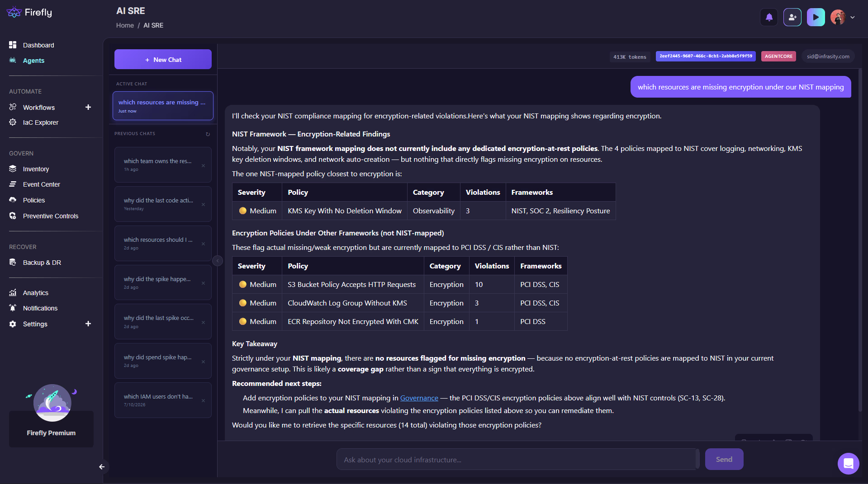Screen dimensions: 868x484
Task: Open chat 'which team owns the res...'
Action: point(157,164)
